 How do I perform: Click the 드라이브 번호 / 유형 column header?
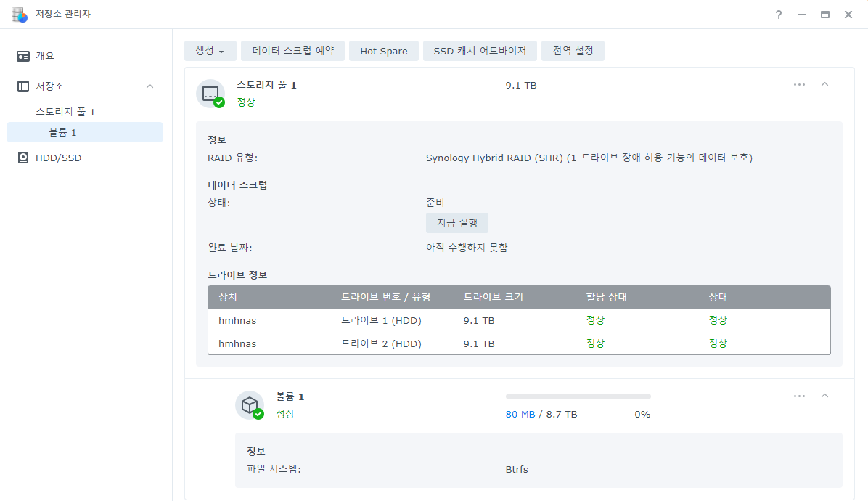tap(386, 297)
